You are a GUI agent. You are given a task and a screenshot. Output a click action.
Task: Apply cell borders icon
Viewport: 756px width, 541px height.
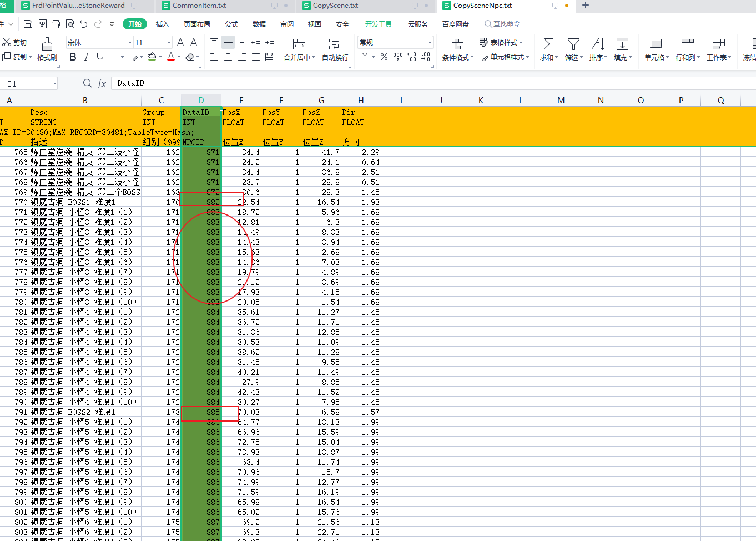[114, 57]
